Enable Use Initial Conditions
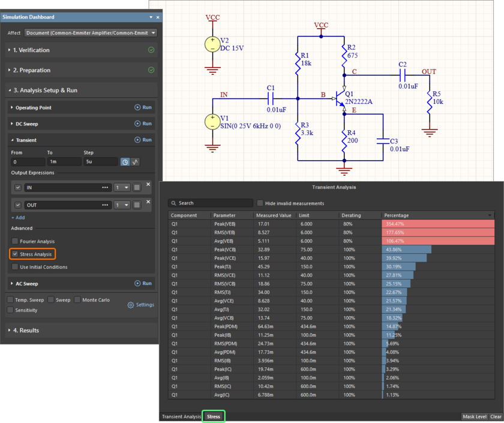Screen dimensions: 504x423 pyautogui.click(x=15, y=267)
